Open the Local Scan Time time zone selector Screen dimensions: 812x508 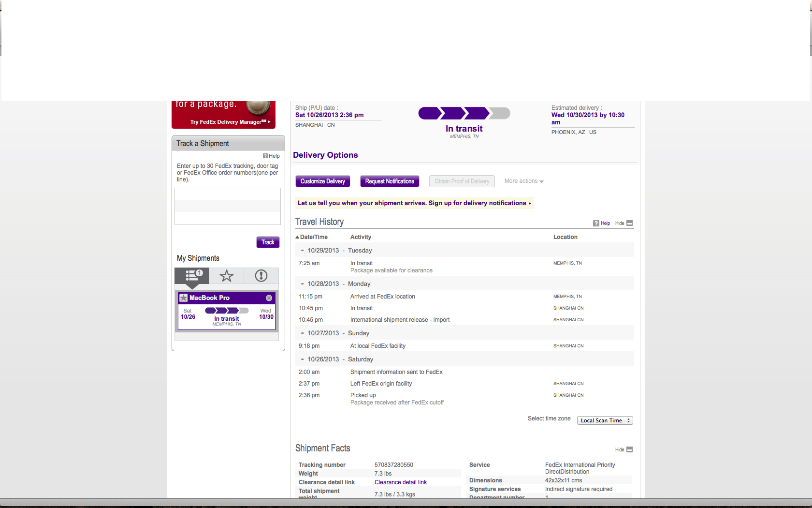pyautogui.click(x=605, y=420)
